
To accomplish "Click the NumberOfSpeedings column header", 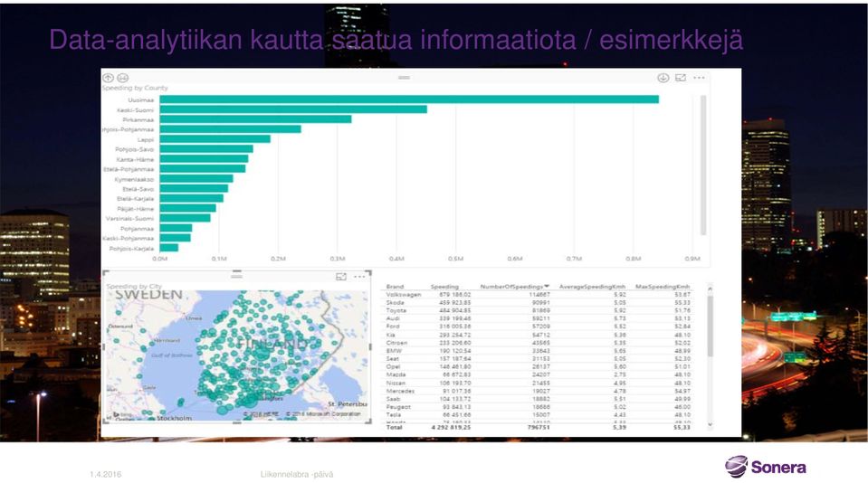I will (x=511, y=287).
